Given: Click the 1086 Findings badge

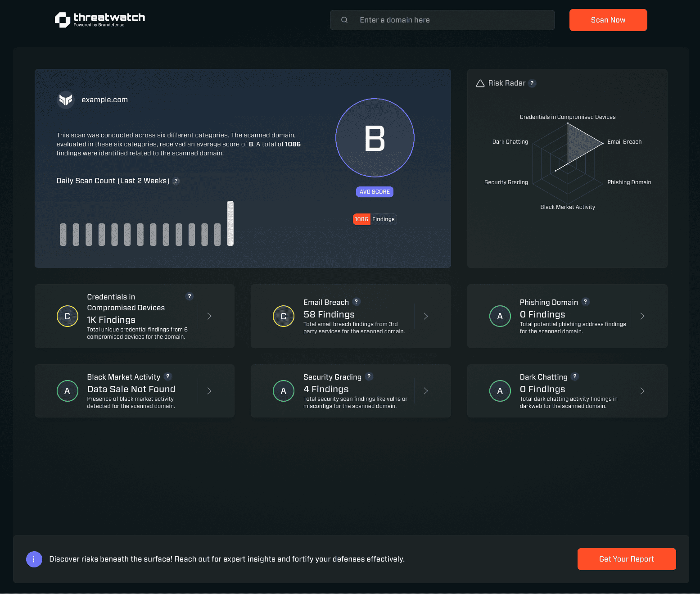Looking at the screenshot, I should pyautogui.click(x=375, y=219).
